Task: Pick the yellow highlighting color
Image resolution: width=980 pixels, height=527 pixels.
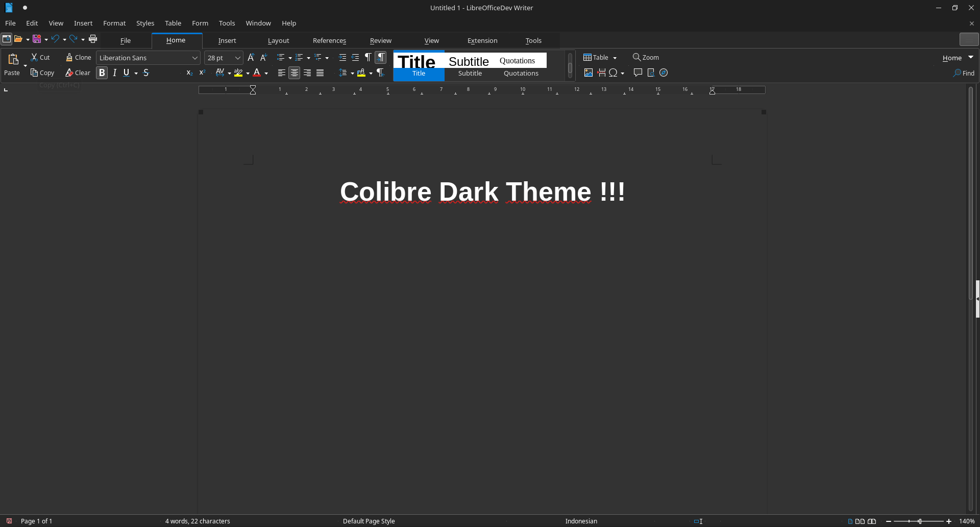Action: coord(238,73)
